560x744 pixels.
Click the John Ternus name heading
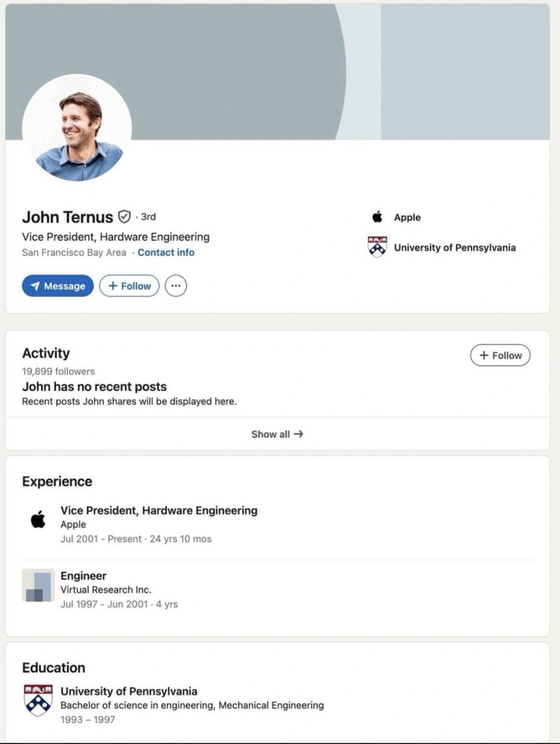coord(68,217)
